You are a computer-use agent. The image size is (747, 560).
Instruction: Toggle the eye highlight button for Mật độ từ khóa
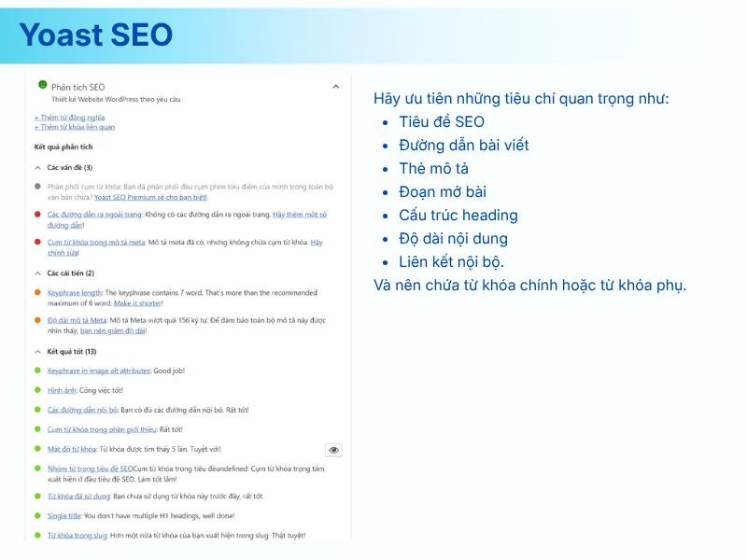click(333, 450)
